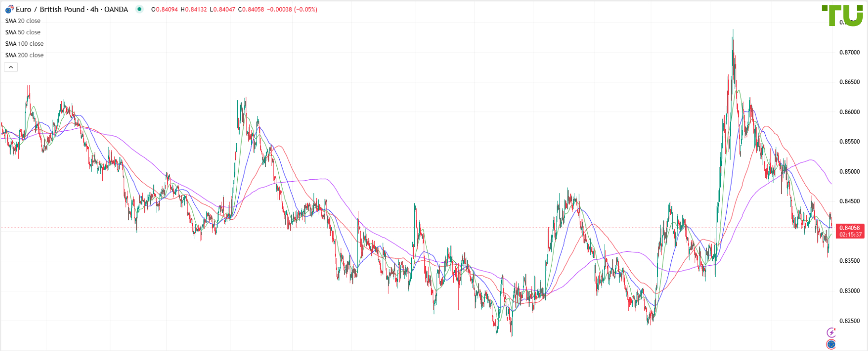Click the open value O0.84094

pyautogui.click(x=164, y=9)
